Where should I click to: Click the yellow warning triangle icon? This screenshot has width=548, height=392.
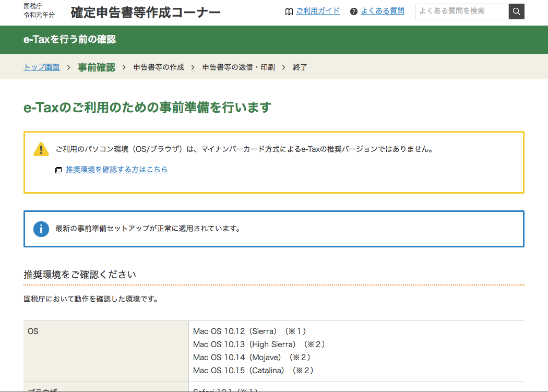pyautogui.click(x=41, y=149)
